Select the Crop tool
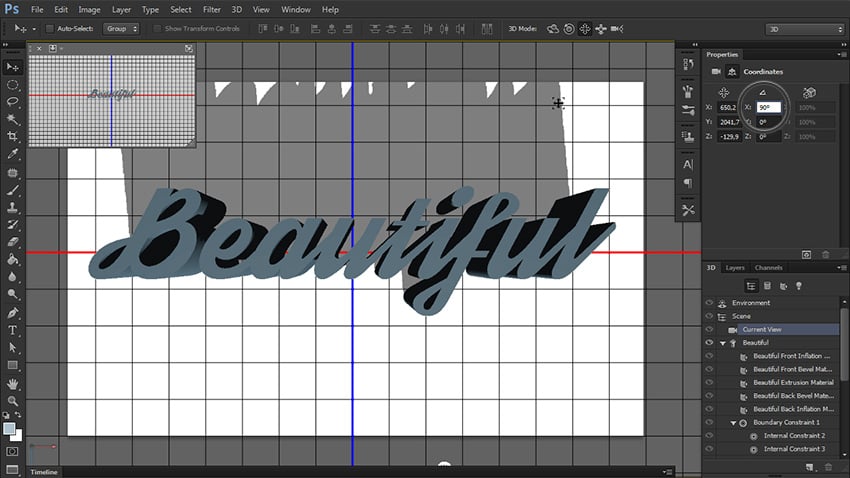 click(x=13, y=138)
